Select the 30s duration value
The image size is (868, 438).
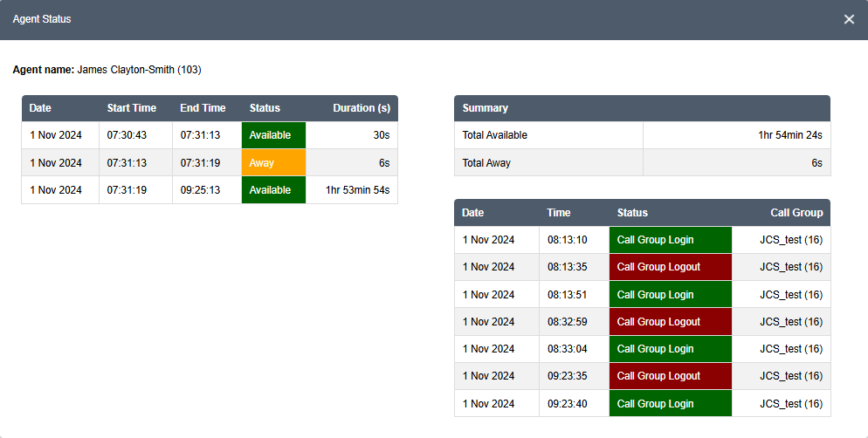pos(382,135)
